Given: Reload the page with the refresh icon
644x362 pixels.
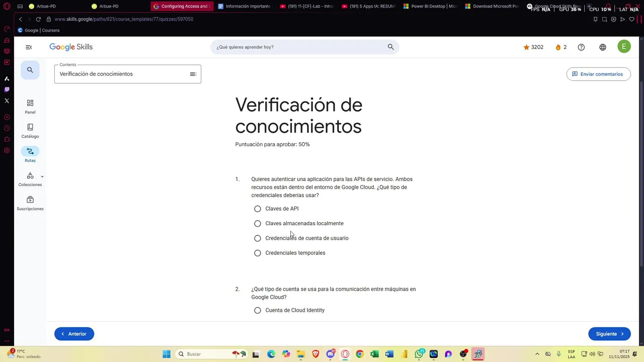Looking at the screenshot, I should [x=38, y=19].
